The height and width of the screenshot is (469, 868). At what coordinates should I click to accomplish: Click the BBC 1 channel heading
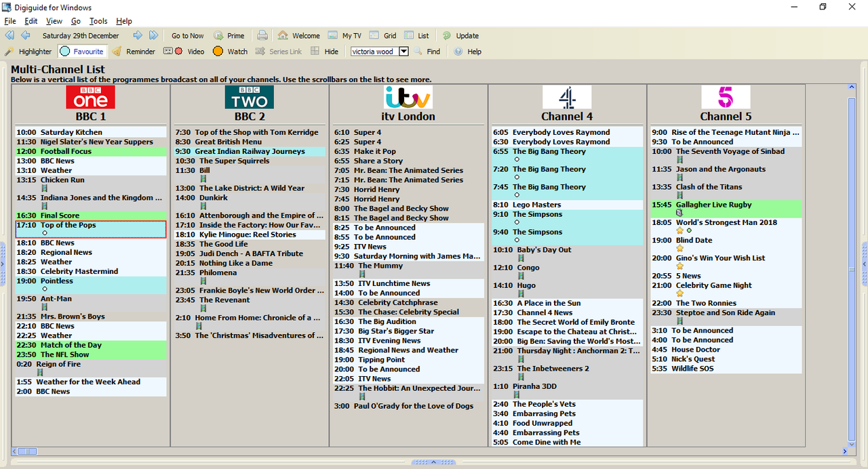(91, 117)
